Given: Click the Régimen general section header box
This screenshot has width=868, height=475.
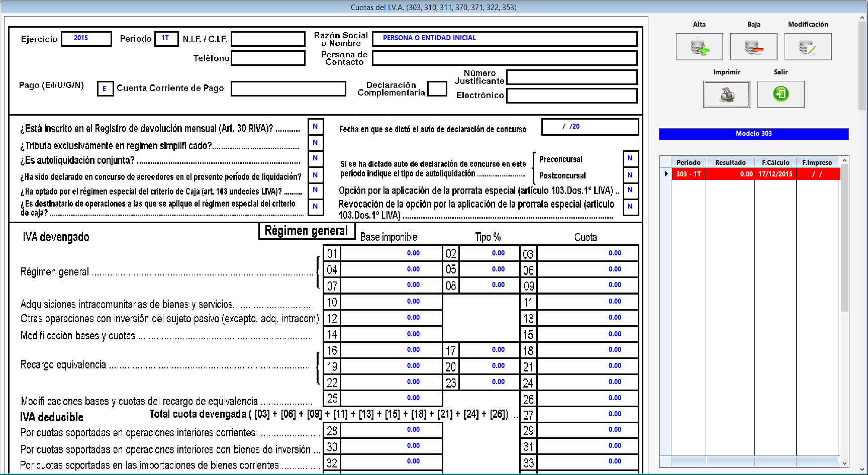Looking at the screenshot, I should click(307, 231).
